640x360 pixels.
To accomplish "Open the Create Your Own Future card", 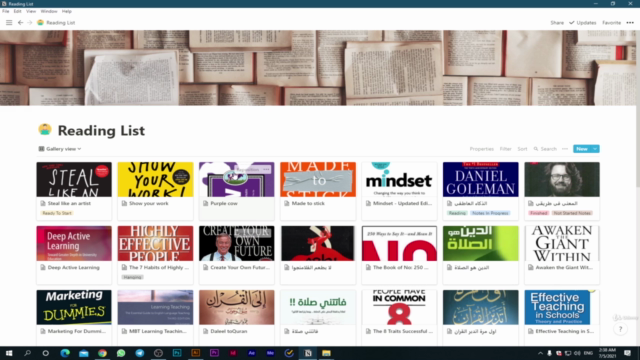I will [x=237, y=255].
